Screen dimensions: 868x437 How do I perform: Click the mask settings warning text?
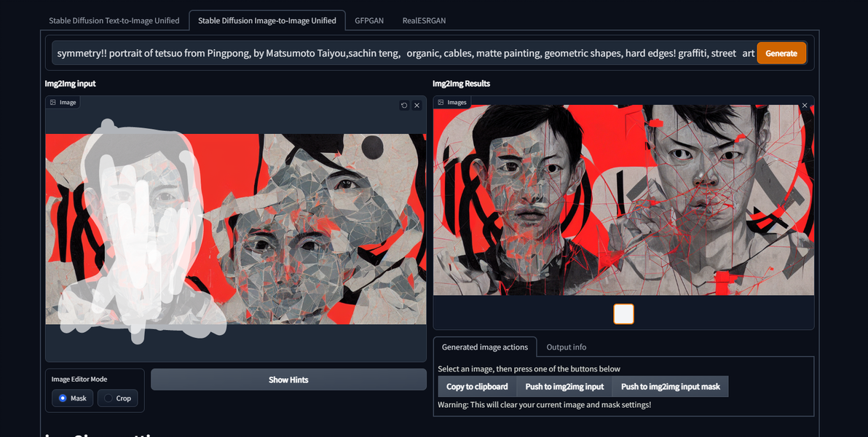pyautogui.click(x=544, y=405)
